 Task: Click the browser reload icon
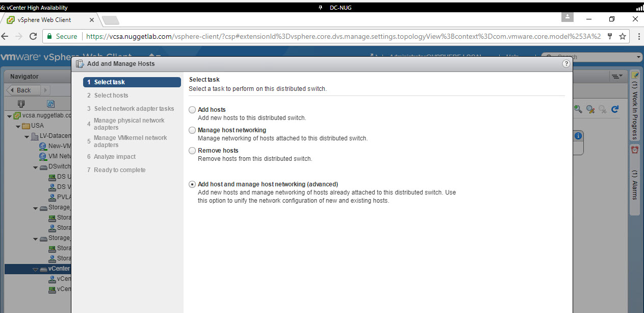tap(33, 37)
